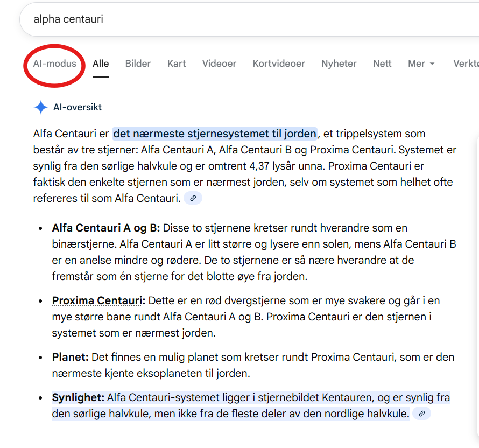Select the Alle results tab
Viewport: 479px width, 448px height.
point(101,64)
